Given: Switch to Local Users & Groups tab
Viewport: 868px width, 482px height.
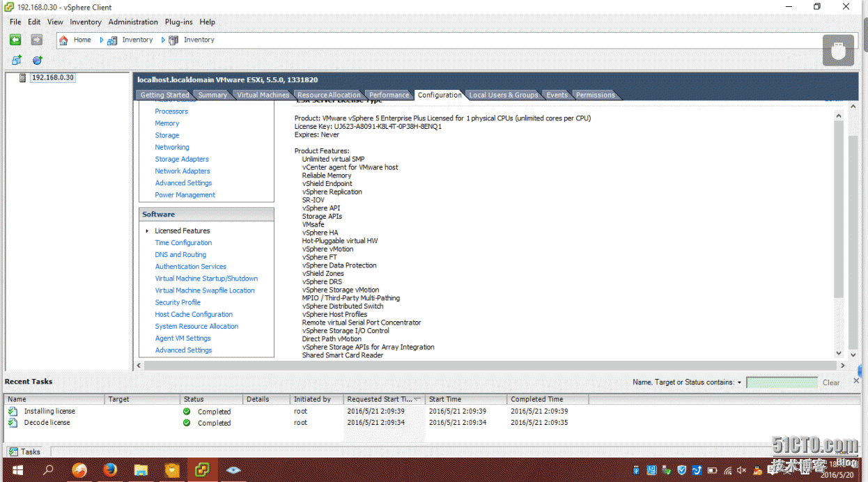Looking at the screenshot, I should [x=503, y=95].
